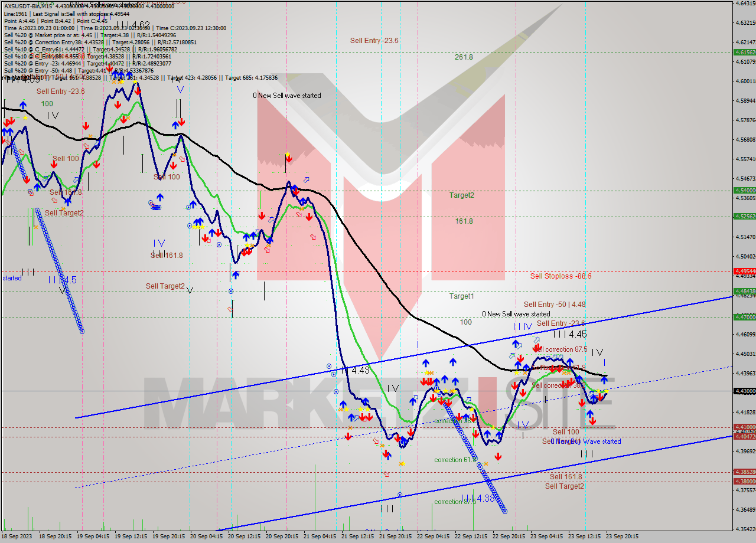Click the 'AXSUSDT-Bin,M15' symbol title

pyautogui.click(x=27, y=6)
